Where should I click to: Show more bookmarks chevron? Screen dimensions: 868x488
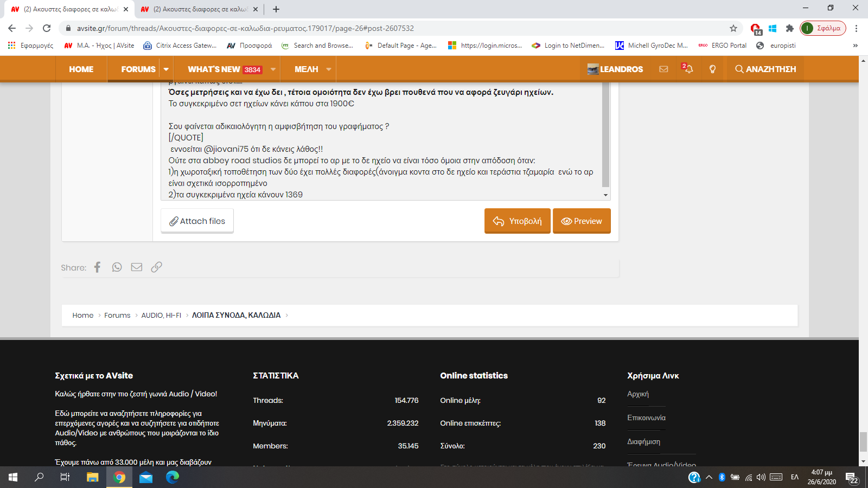pyautogui.click(x=856, y=46)
